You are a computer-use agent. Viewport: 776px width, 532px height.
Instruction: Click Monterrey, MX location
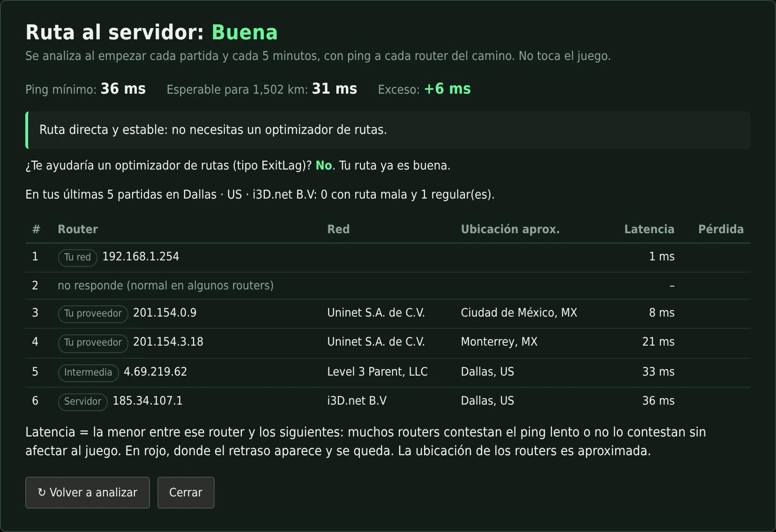click(499, 342)
